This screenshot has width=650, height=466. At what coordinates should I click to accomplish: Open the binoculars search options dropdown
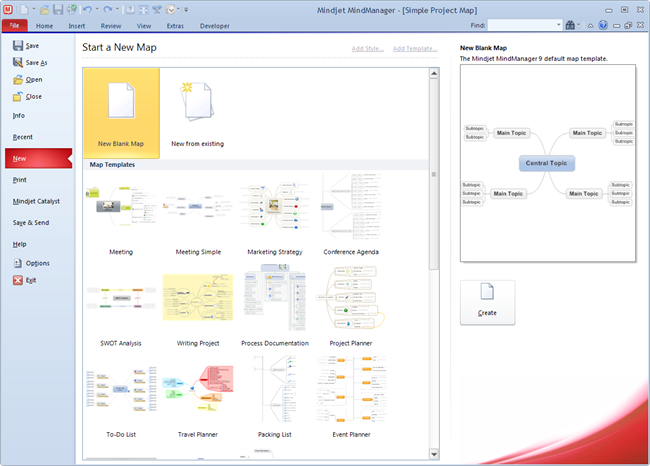pyautogui.click(x=579, y=25)
